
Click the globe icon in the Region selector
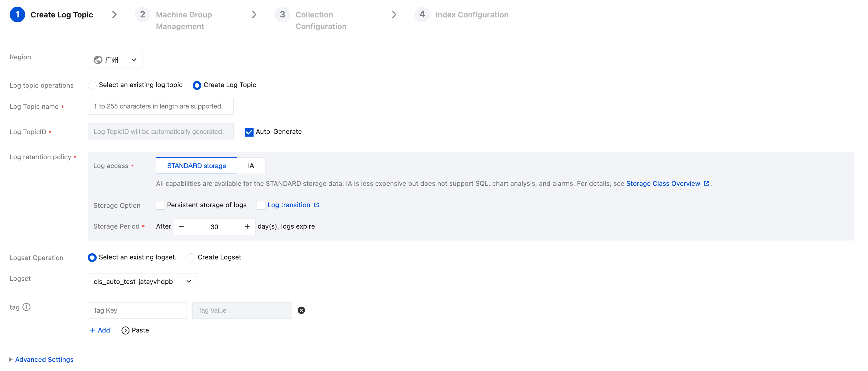[x=98, y=60]
